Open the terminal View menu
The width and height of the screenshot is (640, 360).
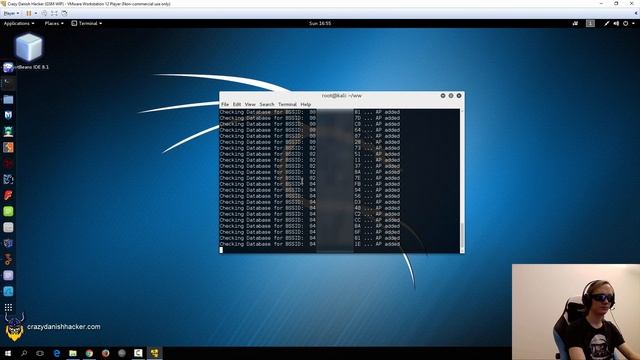250,104
